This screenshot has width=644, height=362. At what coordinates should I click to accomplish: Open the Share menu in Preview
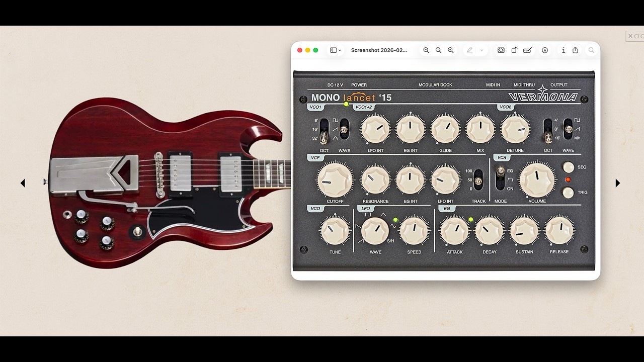point(576,50)
